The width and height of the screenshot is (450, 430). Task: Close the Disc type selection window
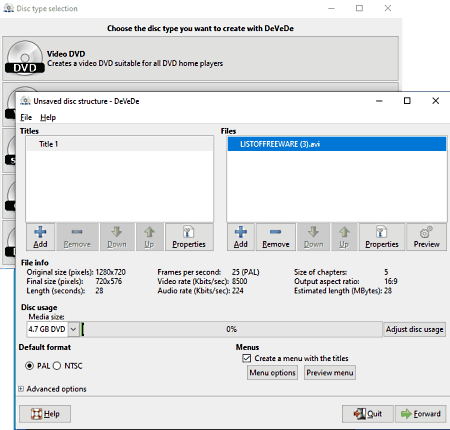pyautogui.click(x=388, y=8)
